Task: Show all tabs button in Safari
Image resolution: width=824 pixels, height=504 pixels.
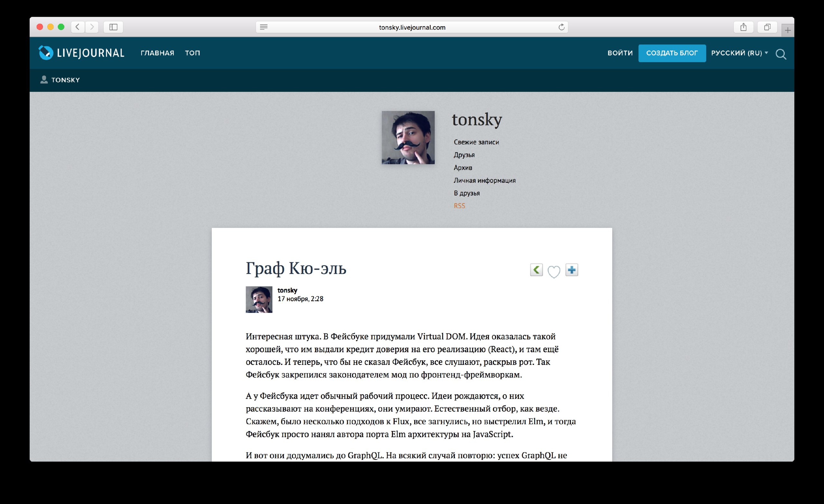Action: [x=767, y=27]
